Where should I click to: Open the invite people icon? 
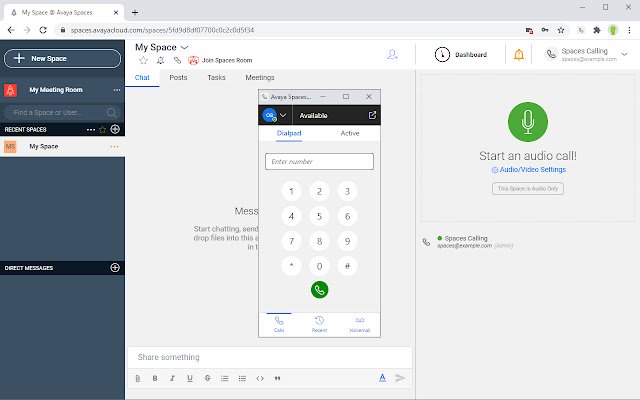[x=392, y=54]
